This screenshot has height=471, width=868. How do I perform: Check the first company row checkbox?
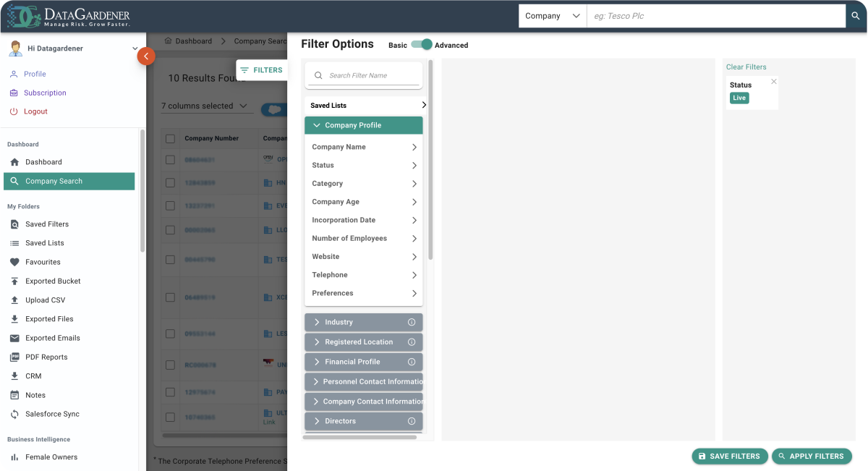pos(170,160)
